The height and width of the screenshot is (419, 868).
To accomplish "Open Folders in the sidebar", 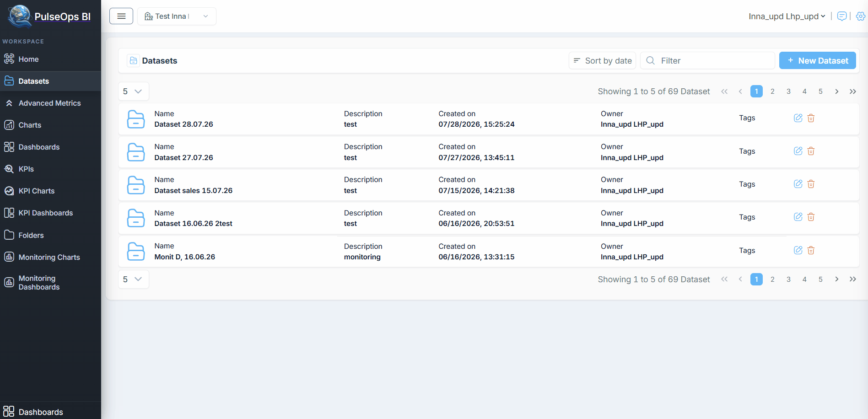I will coord(50,235).
